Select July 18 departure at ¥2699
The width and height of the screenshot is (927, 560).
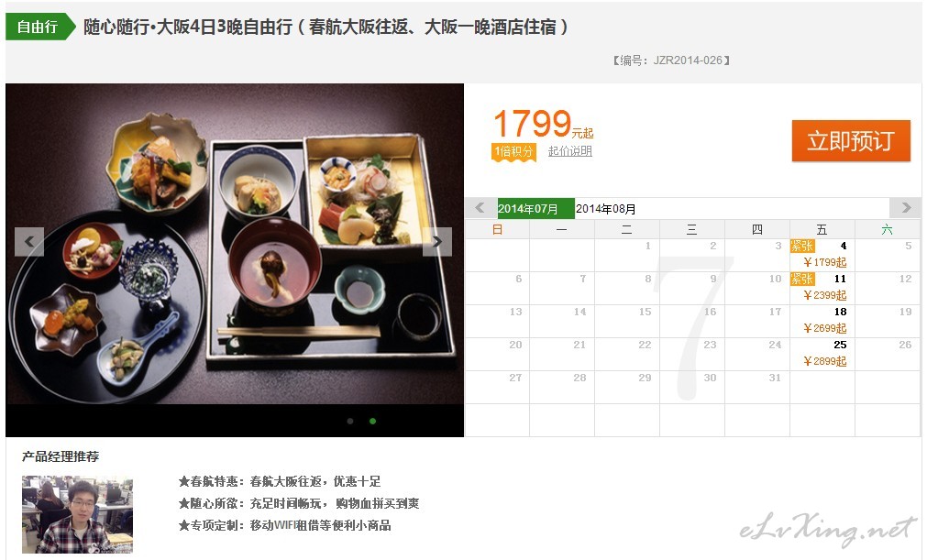pyautogui.click(x=822, y=322)
